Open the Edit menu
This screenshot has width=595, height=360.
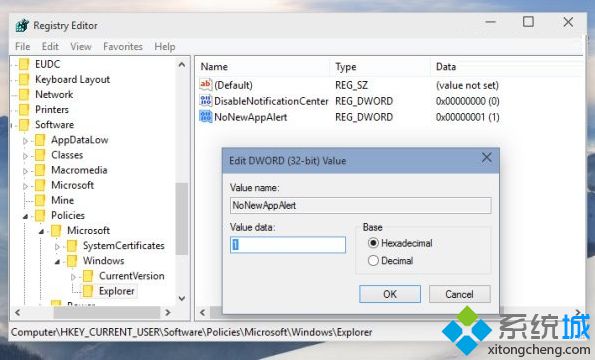tap(50, 47)
